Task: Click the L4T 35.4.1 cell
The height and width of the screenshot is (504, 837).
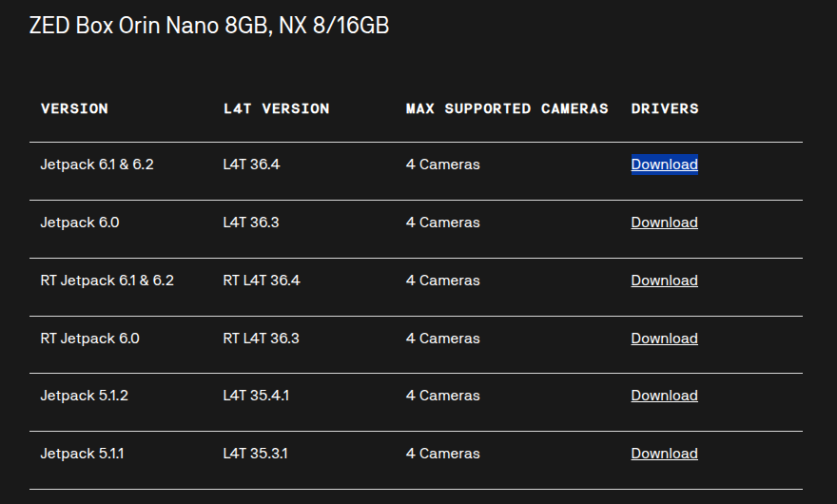Action: click(256, 396)
